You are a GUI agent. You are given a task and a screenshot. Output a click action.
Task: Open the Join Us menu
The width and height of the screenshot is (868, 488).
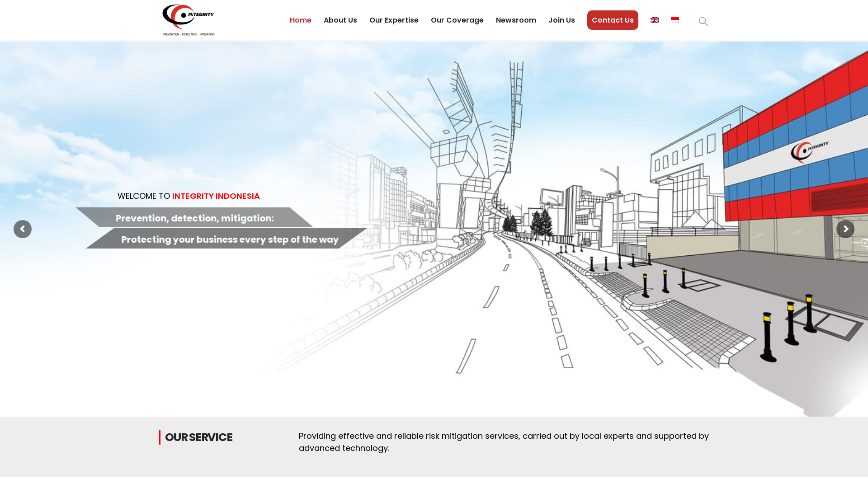(x=561, y=20)
